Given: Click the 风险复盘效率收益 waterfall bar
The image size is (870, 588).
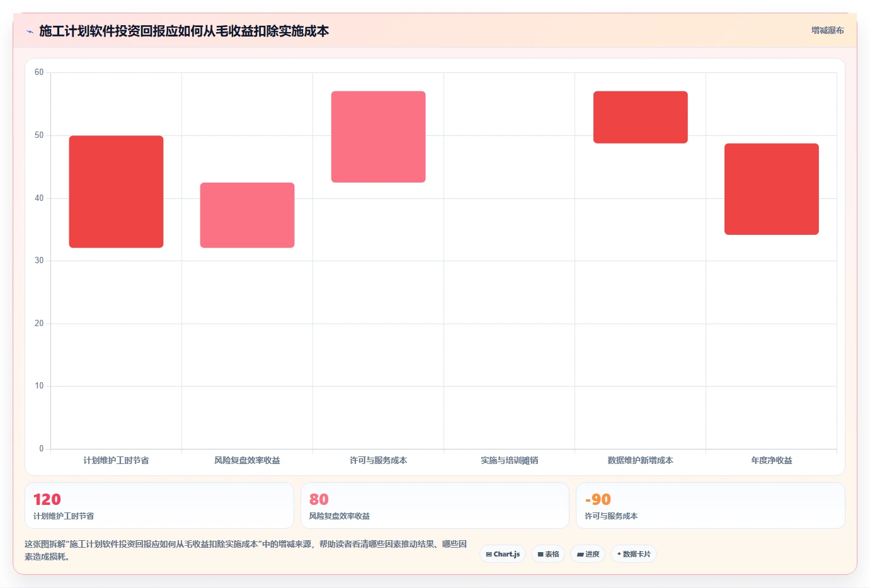Looking at the screenshot, I should [247, 215].
